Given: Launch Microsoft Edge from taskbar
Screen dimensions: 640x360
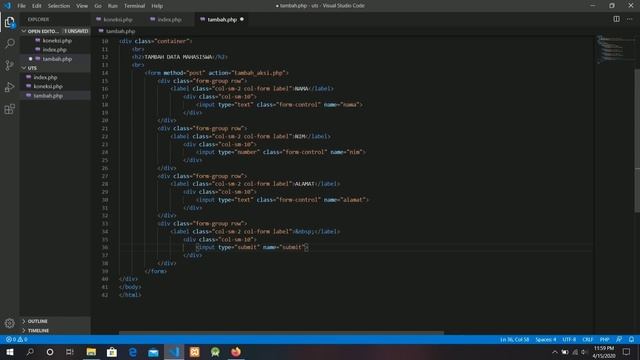Looking at the screenshot, I should click(x=133, y=352).
